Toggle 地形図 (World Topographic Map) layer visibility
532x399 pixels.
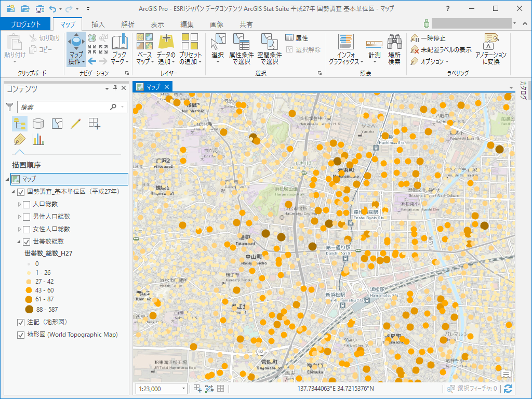[21, 335]
